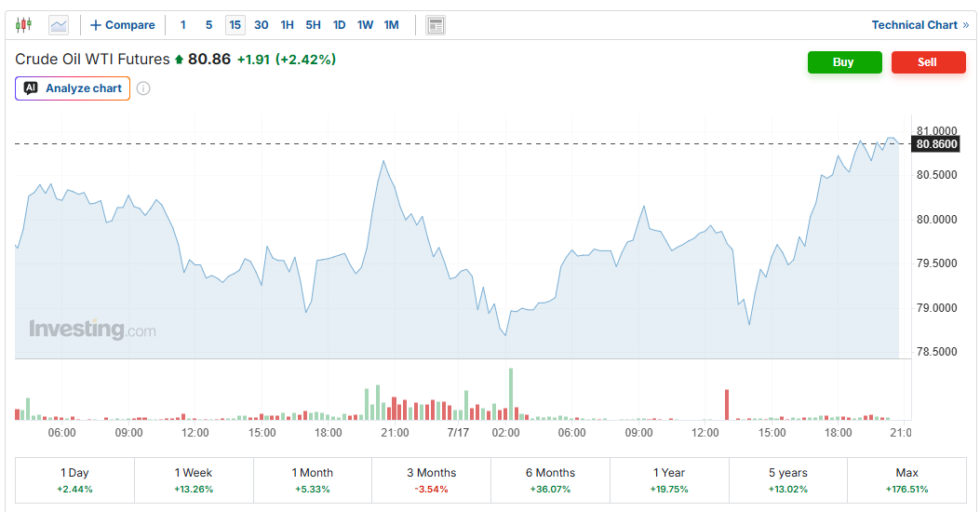Click the 02:00 label on time axis
Screen dimensions: 980x512
(x=505, y=433)
